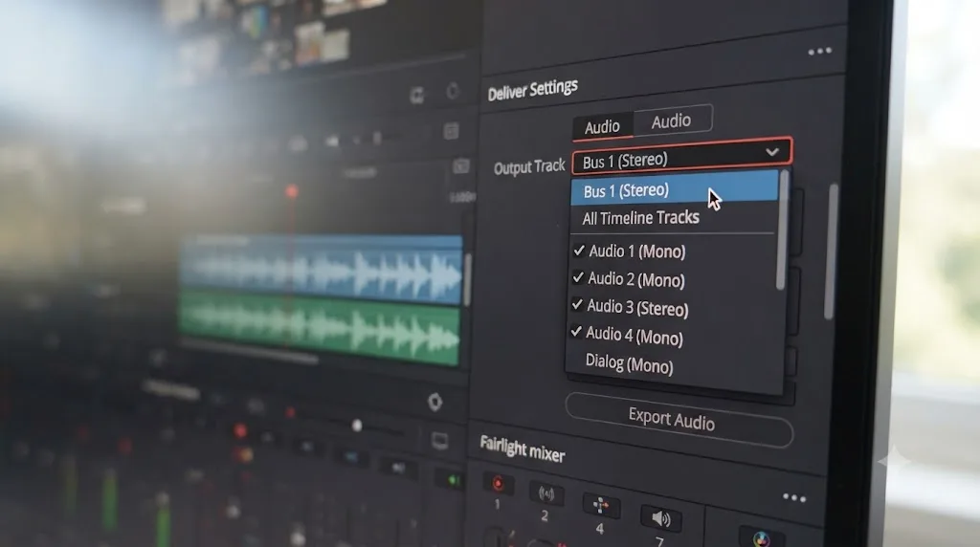
Task: Click the white slider knob below the timeline
Action: pyautogui.click(x=357, y=426)
